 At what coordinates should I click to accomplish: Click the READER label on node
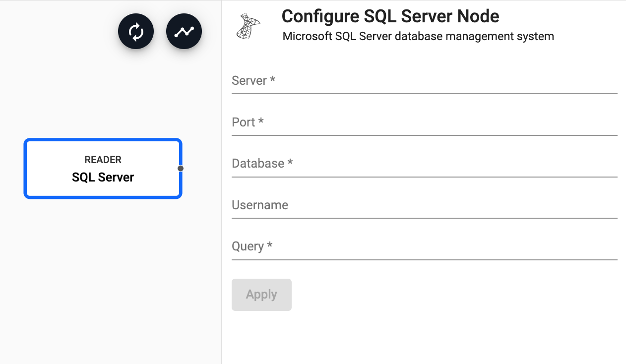click(x=103, y=160)
